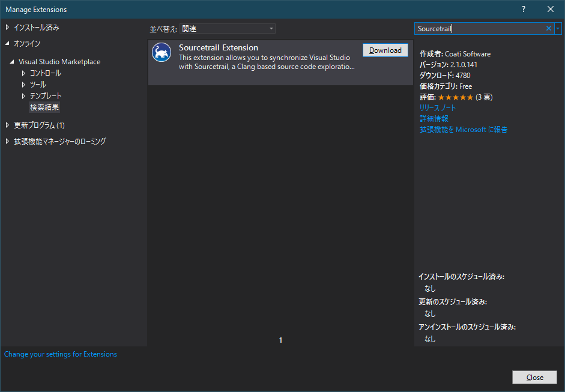Close the Manage Extensions dialog via Close button
Image resolution: width=565 pixels, height=392 pixels.
coord(534,377)
